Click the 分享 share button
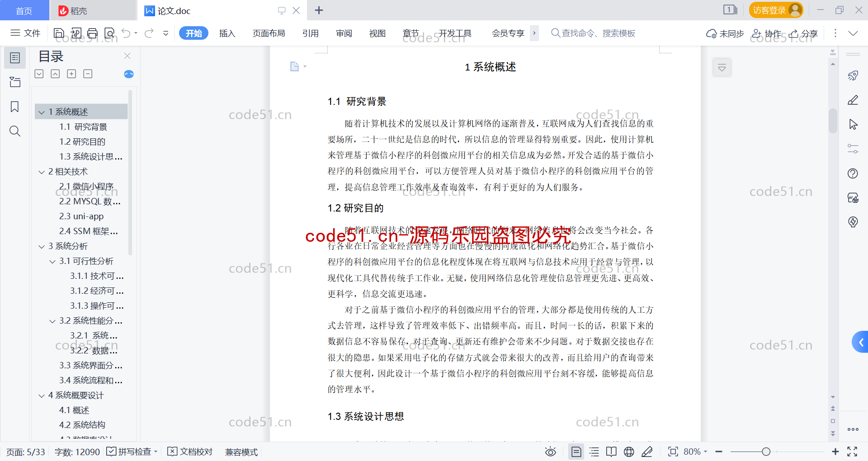This screenshot has width=868, height=461. (803, 33)
